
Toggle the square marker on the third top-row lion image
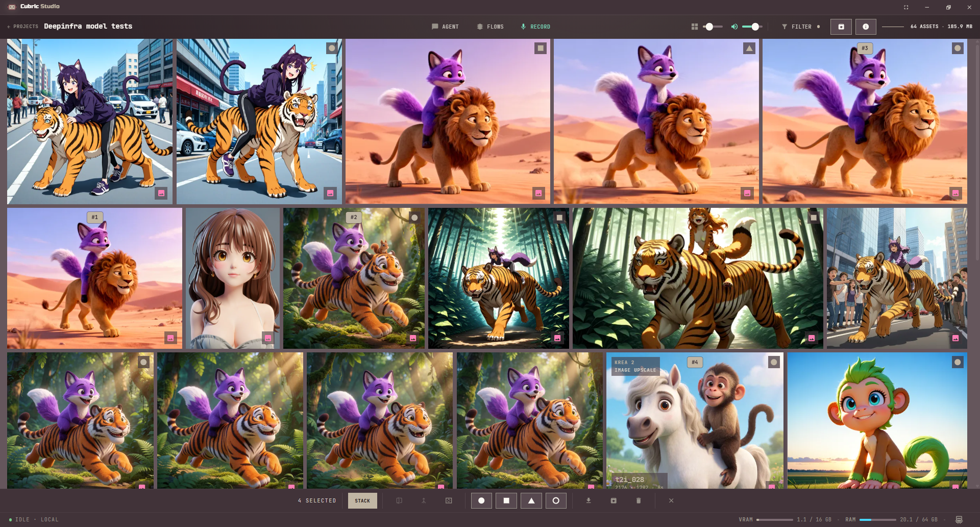[541, 48]
